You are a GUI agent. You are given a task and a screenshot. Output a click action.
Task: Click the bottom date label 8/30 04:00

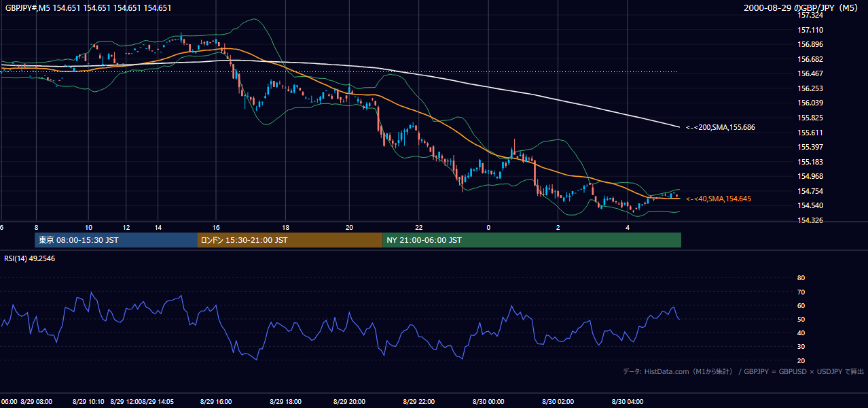[628, 402]
